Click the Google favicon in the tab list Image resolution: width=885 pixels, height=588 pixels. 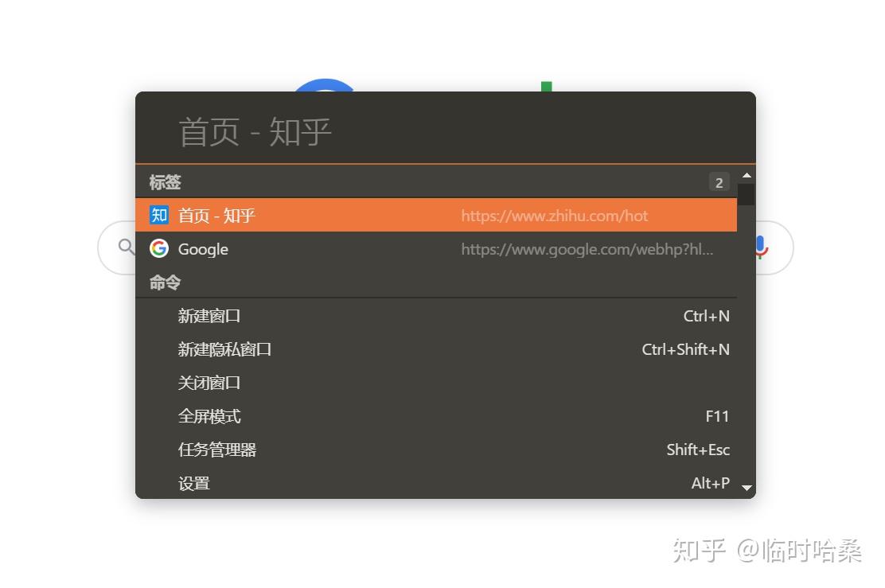tap(159, 248)
